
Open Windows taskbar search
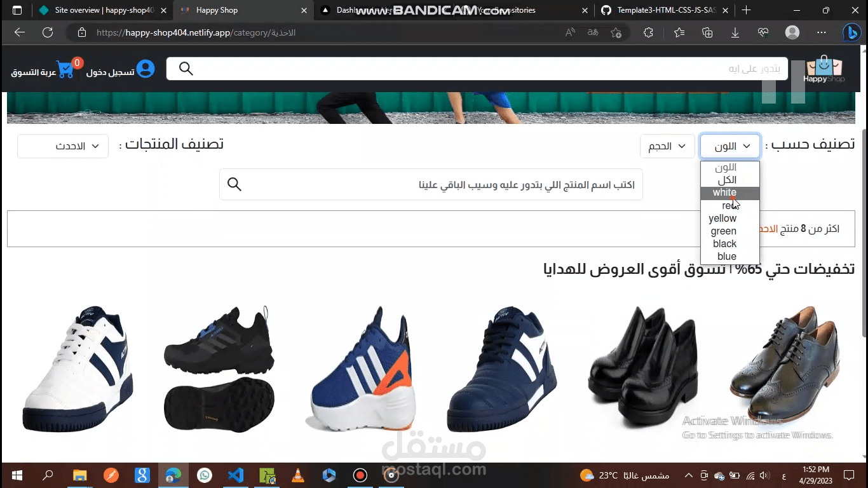click(x=48, y=475)
